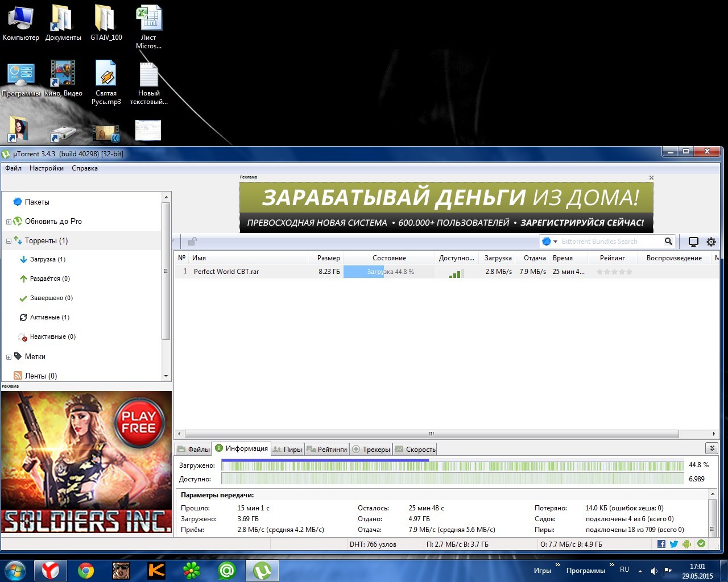The width and height of the screenshot is (728, 582).
Task: Click the green network status checkmark icon
Action: pos(701,544)
